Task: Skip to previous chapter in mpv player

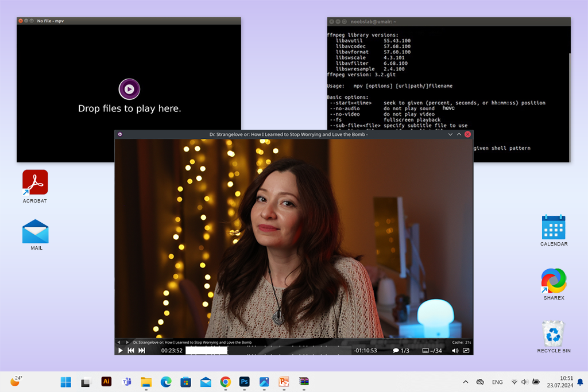Action: (x=131, y=351)
